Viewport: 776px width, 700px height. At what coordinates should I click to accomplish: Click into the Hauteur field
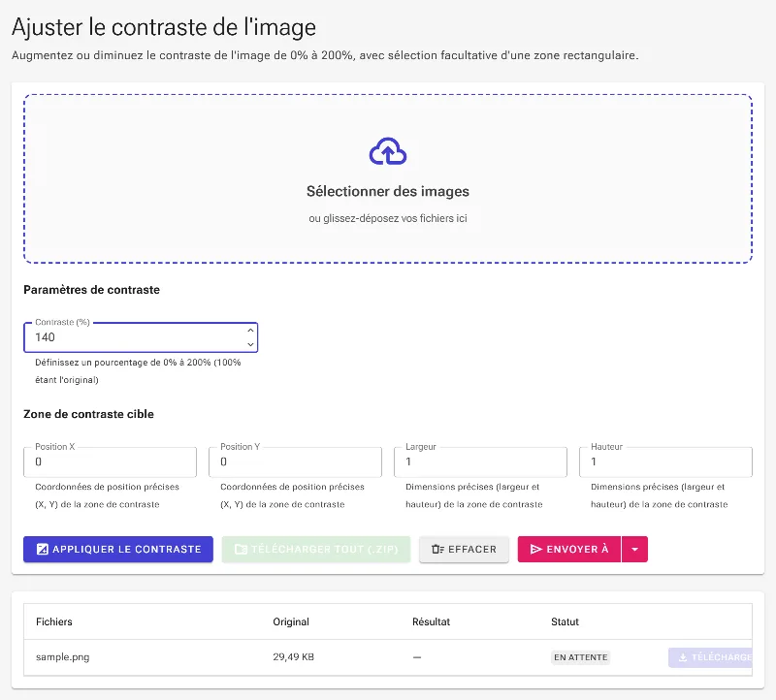665,461
